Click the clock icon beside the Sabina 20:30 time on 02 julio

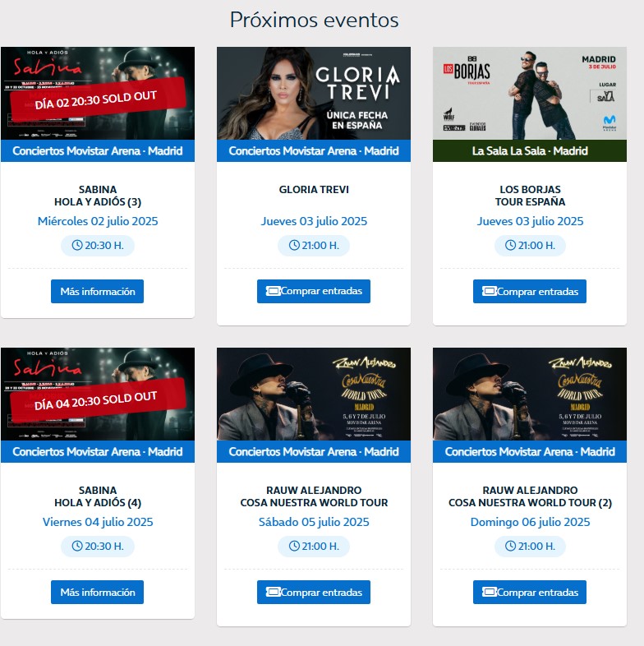click(x=77, y=245)
